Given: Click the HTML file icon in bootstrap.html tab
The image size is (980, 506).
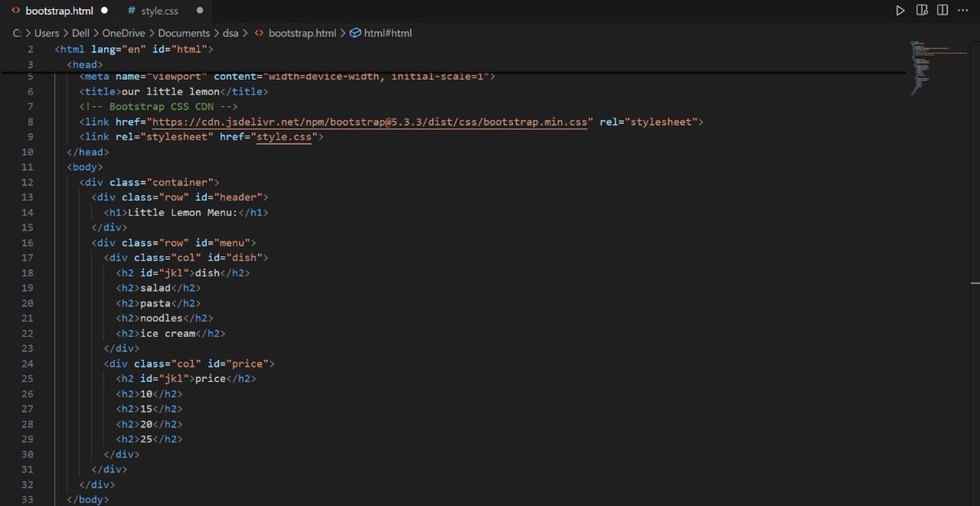Looking at the screenshot, I should [x=16, y=11].
